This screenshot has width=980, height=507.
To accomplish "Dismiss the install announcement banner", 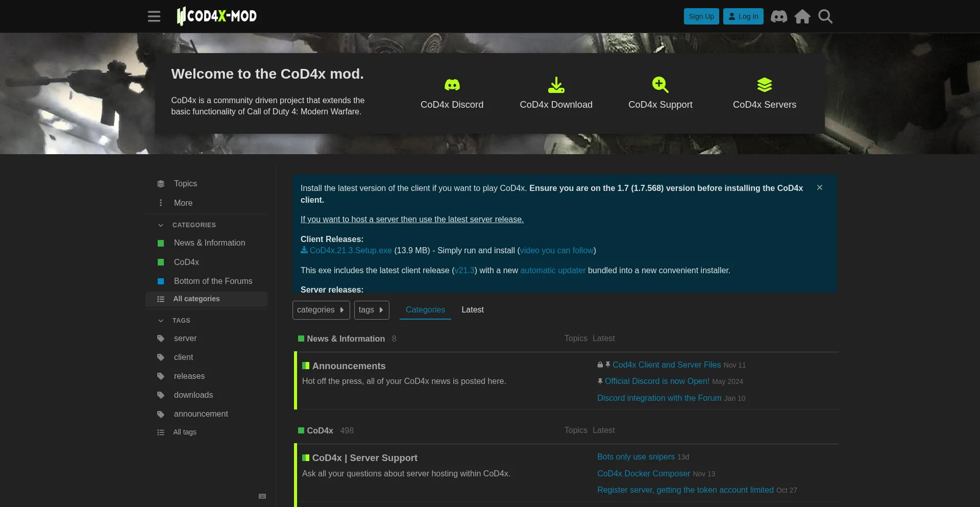I will click(x=819, y=187).
